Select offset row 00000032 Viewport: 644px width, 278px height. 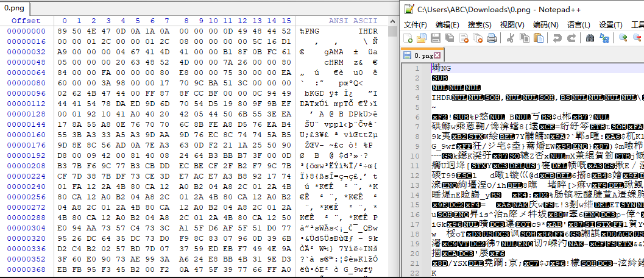26,52
